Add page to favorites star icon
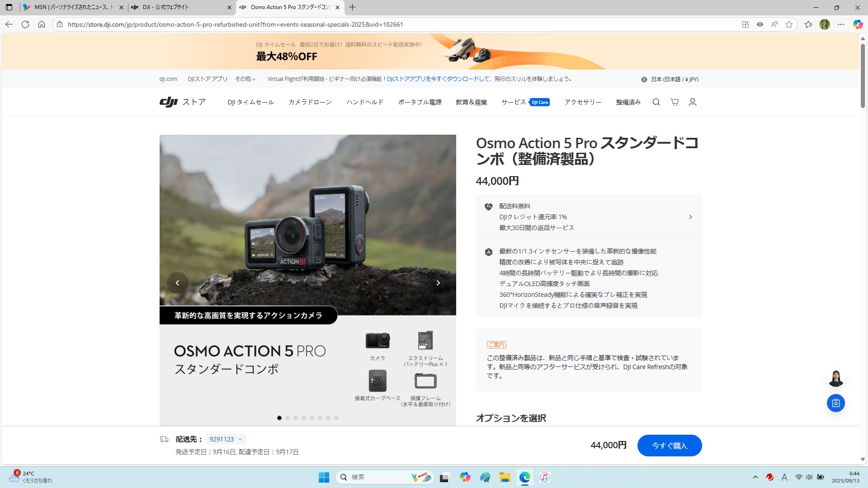The height and width of the screenshot is (488, 868). (789, 24)
